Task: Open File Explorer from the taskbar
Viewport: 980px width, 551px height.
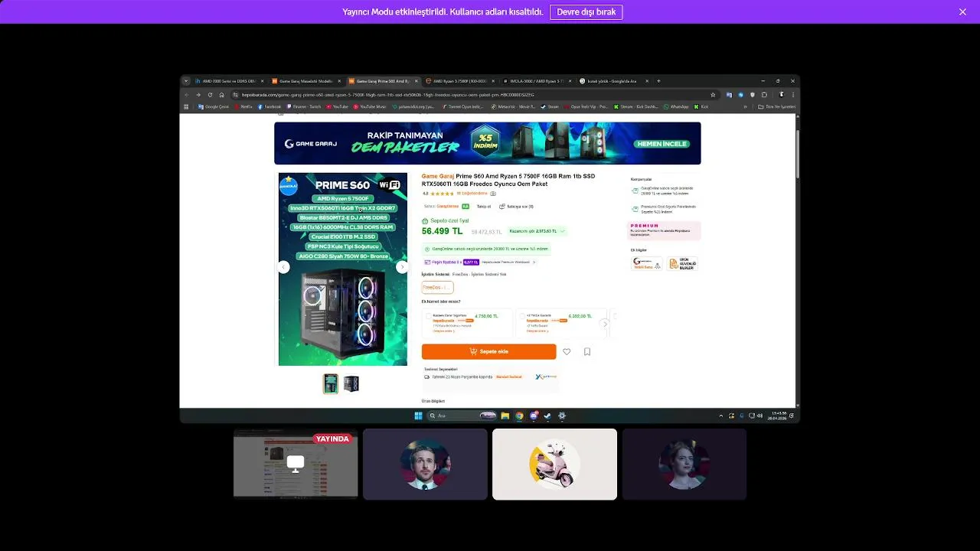Action: [x=505, y=416]
